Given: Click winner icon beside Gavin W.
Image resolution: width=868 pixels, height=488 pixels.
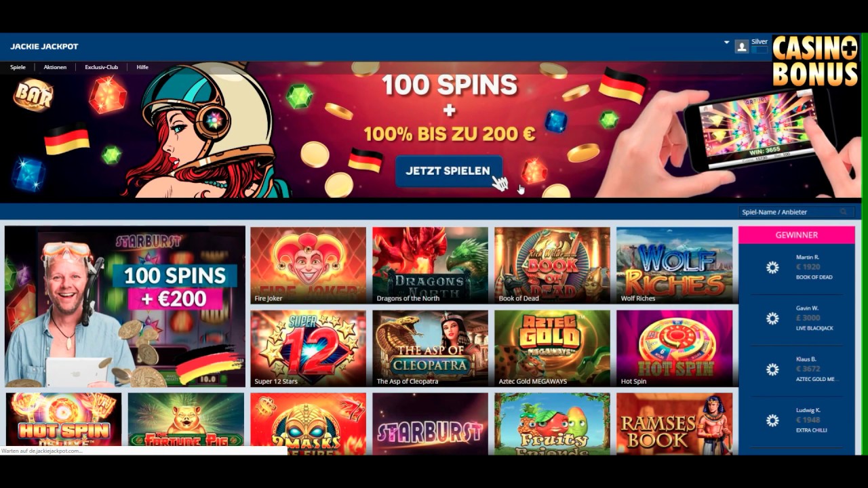Looking at the screenshot, I should [x=772, y=319].
